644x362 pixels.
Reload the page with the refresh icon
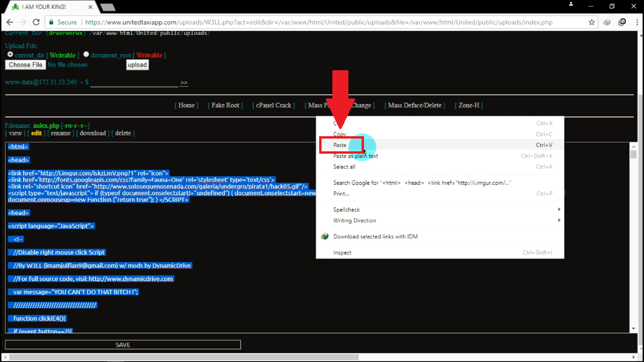click(36, 22)
